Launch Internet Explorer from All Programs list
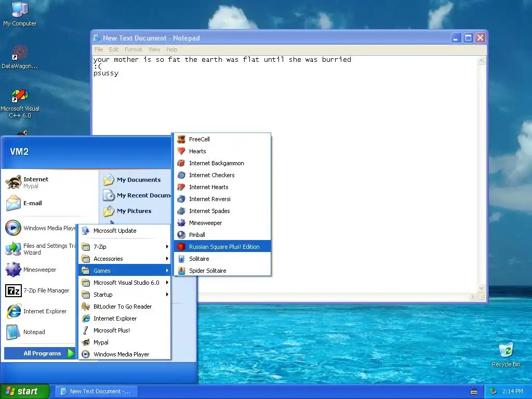This screenshot has width=532, height=399. tap(125, 318)
